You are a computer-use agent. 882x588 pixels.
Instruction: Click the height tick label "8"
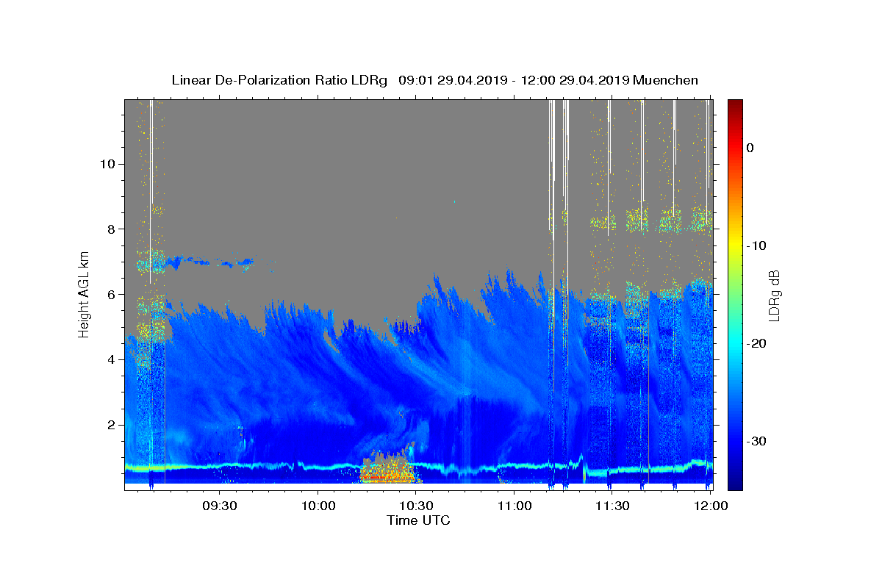(110, 229)
